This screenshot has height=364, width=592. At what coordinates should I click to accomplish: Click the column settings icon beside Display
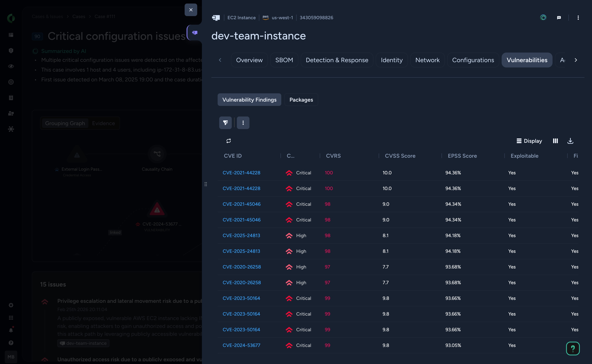point(555,141)
